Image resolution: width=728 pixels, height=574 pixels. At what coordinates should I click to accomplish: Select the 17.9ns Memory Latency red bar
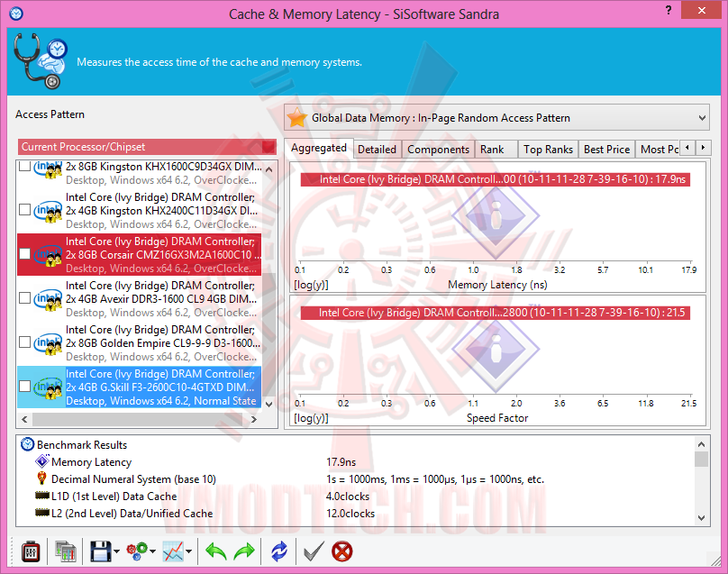[x=496, y=179]
